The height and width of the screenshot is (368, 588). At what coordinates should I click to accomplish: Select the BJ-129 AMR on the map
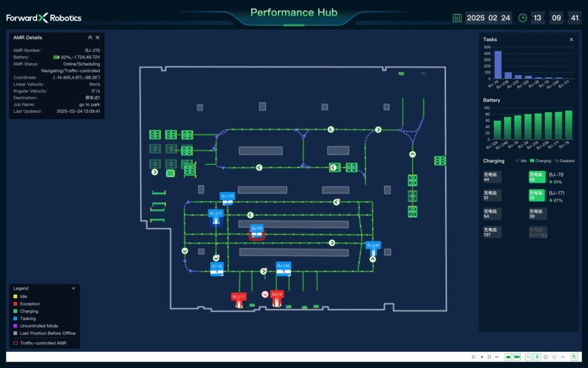coord(227,198)
